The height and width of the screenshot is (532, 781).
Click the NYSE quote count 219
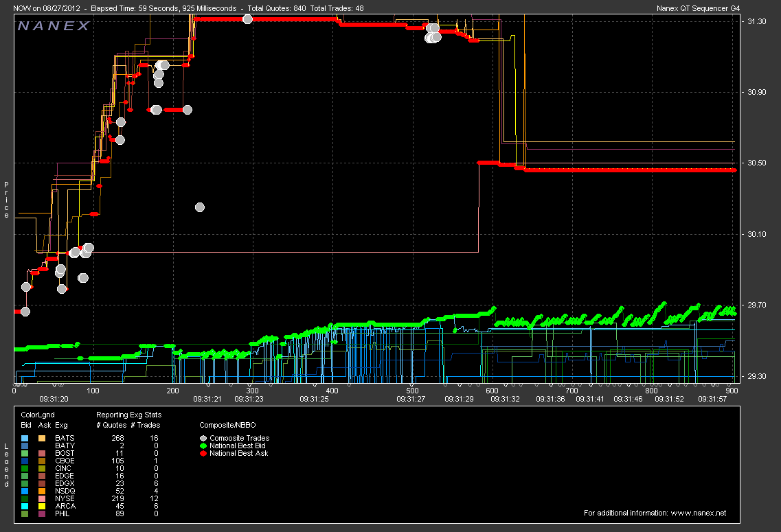[x=118, y=498]
